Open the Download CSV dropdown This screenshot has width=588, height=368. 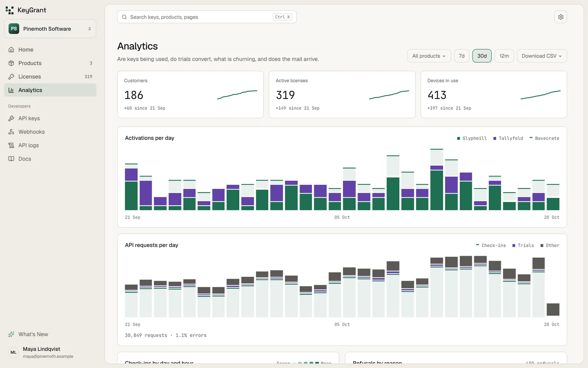click(x=542, y=56)
